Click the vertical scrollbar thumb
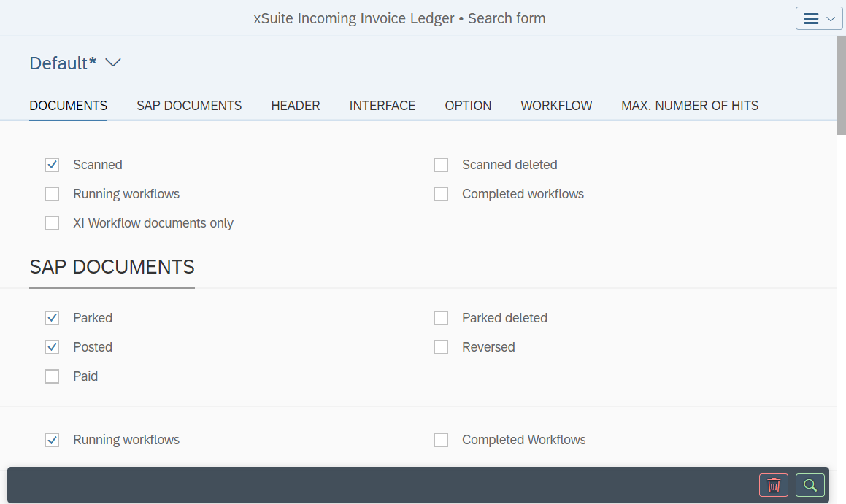846x504 pixels. (x=841, y=86)
